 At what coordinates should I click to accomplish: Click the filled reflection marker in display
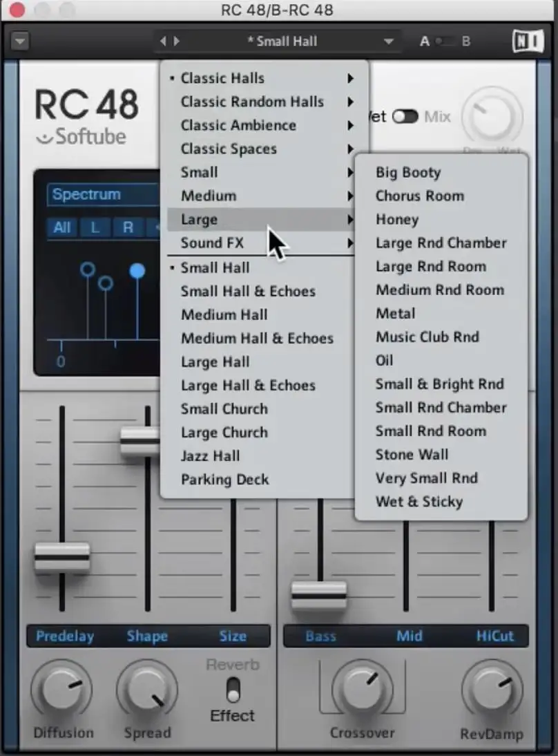coord(137,271)
